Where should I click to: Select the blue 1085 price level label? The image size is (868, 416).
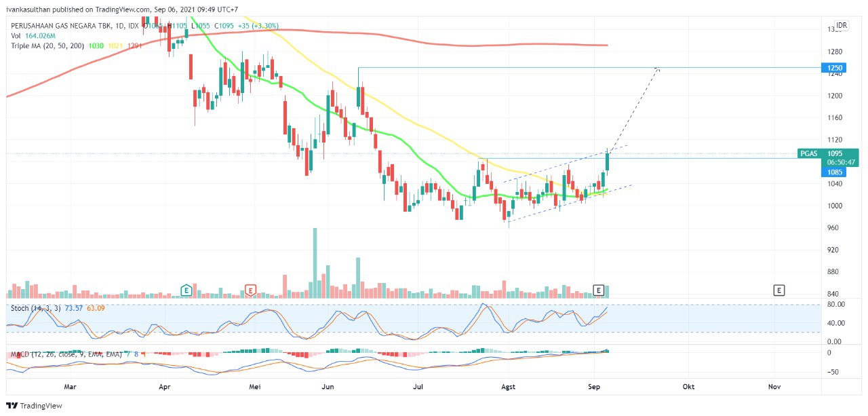click(x=835, y=172)
